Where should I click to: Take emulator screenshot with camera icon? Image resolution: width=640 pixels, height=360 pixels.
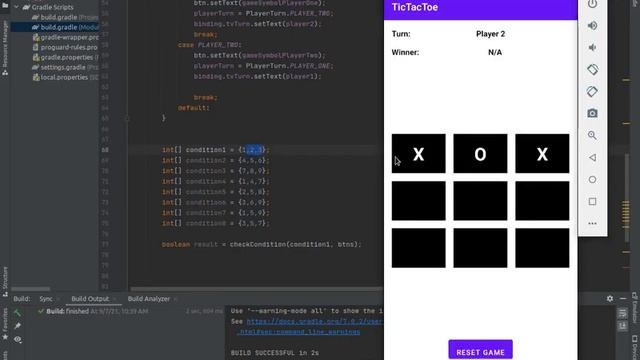click(x=592, y=113)
